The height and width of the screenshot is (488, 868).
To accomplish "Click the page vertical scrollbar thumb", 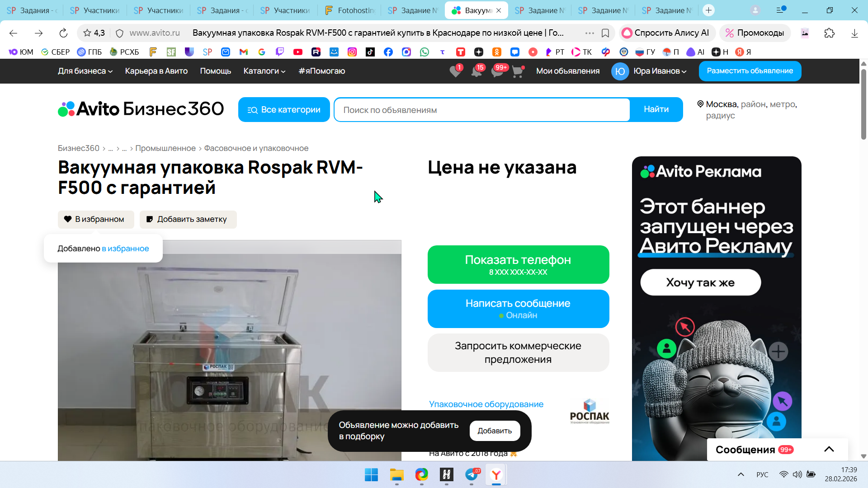I will (x=863, y=104).
